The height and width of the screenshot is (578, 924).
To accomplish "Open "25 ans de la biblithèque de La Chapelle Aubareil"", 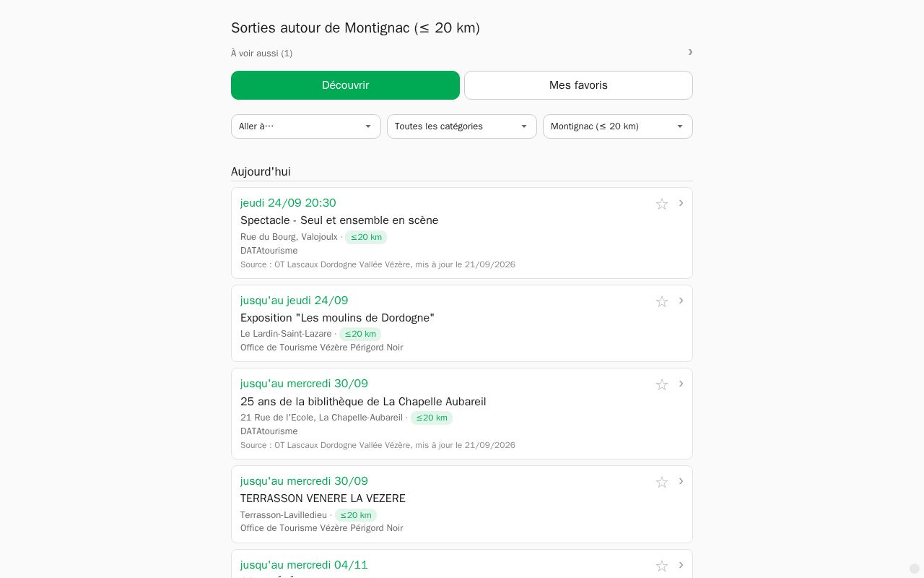I will (x=363, y=402).
